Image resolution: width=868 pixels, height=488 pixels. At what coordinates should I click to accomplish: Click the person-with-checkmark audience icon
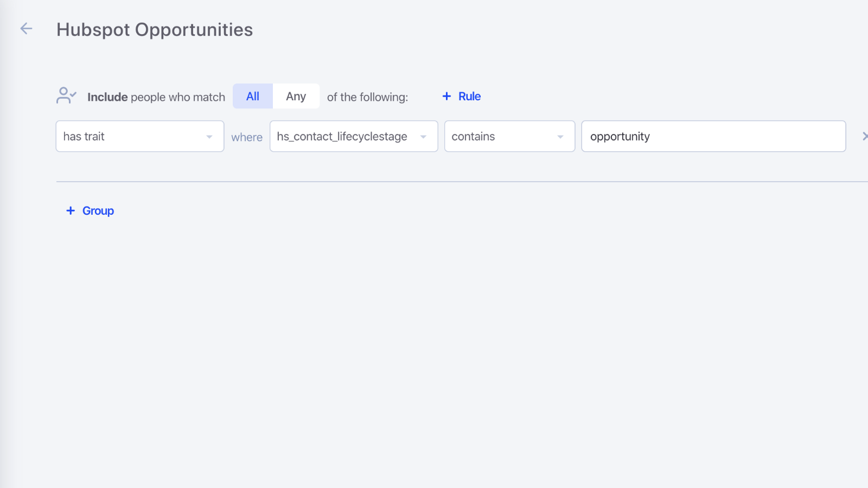(66, 95)
